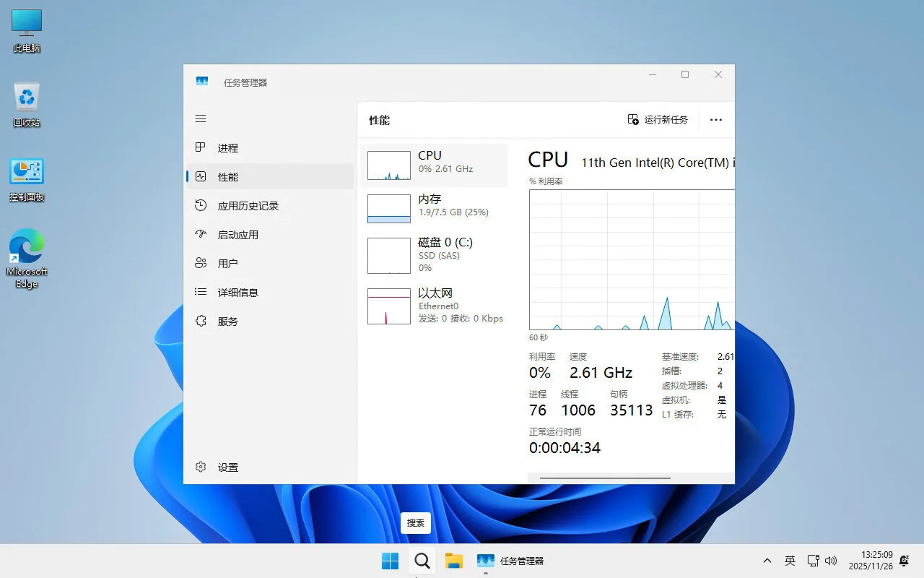Open the volume control in system tray
This screenshot has height=578, width=924.
coord(832,560)
